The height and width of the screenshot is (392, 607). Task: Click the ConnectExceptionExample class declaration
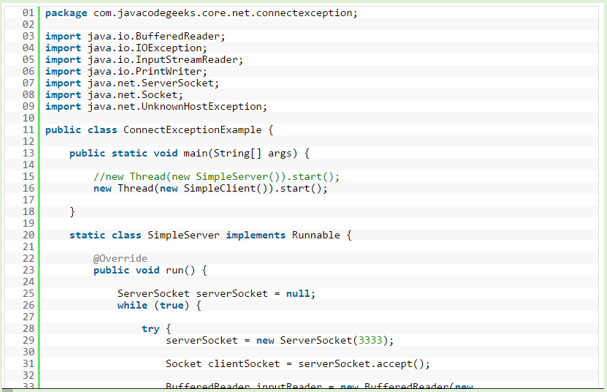click(159, 130)
